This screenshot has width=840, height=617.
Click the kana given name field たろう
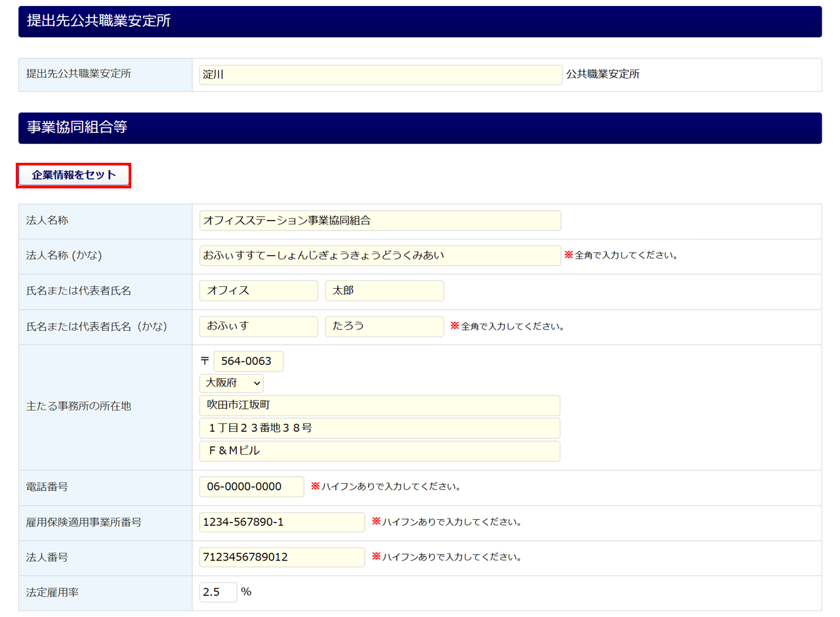click(384, 326)
